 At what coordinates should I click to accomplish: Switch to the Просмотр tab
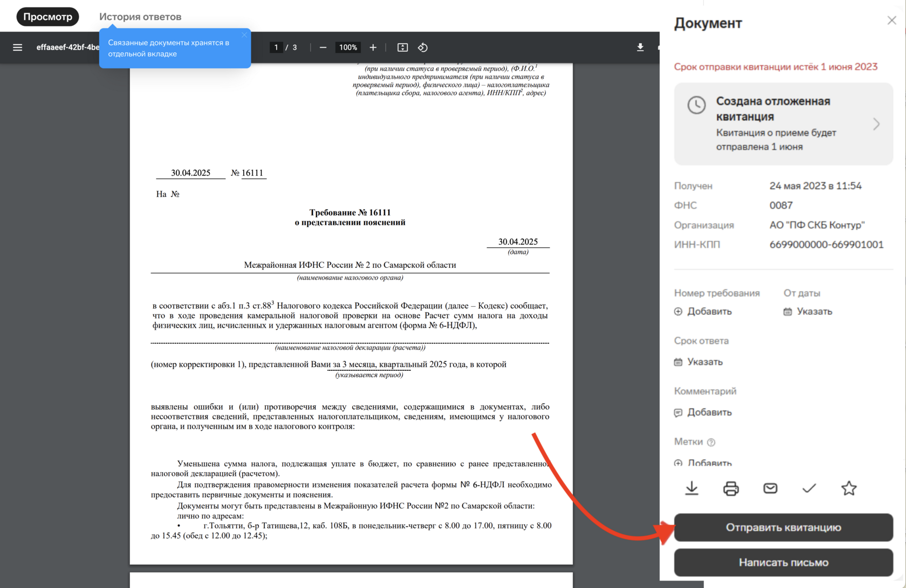point(47,17)
